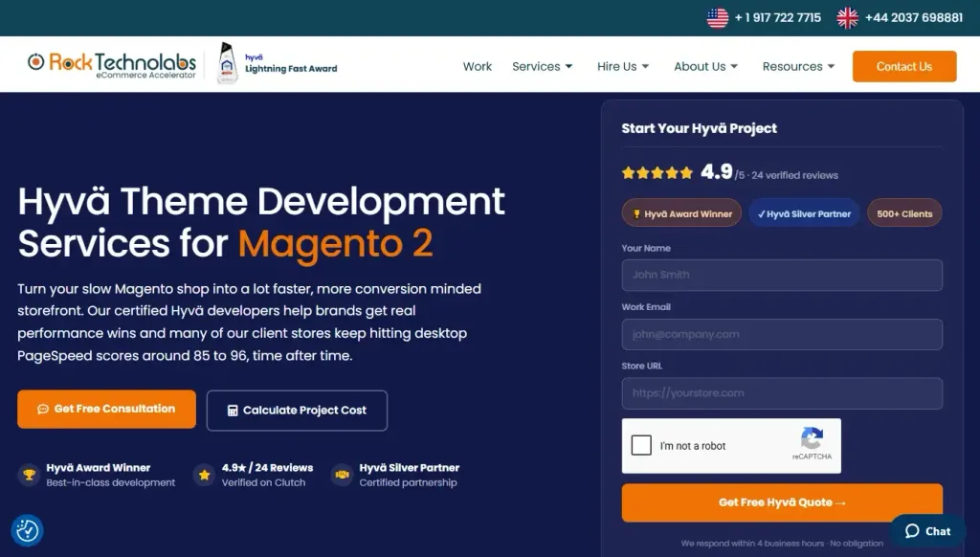Click the UK flag icon
The width and height of the screenshot is (980, 557).
848,17
